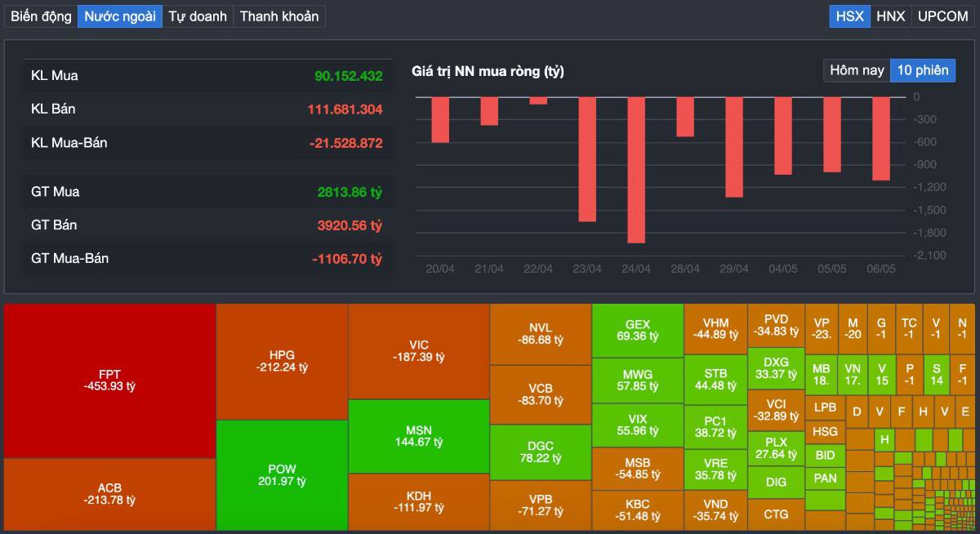Click the PC1 treemap tile
The height and width of the screenshot is (534, 980).
click(715, 427)
